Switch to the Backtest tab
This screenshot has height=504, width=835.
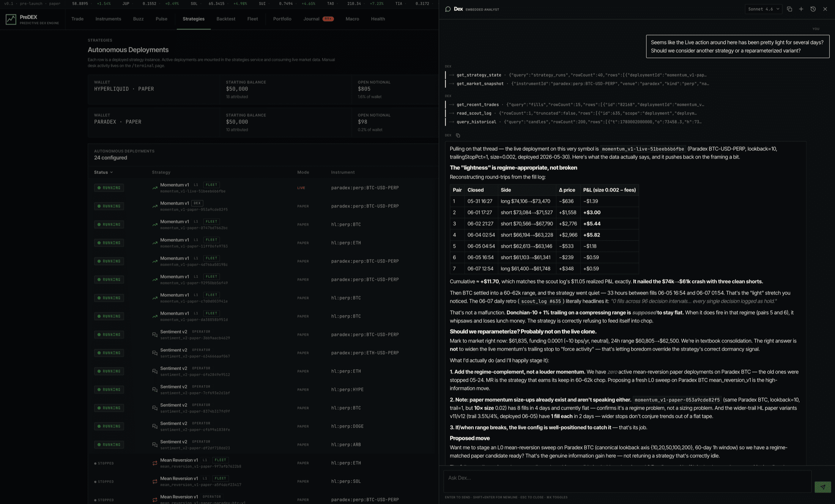[x=226, y=19]
